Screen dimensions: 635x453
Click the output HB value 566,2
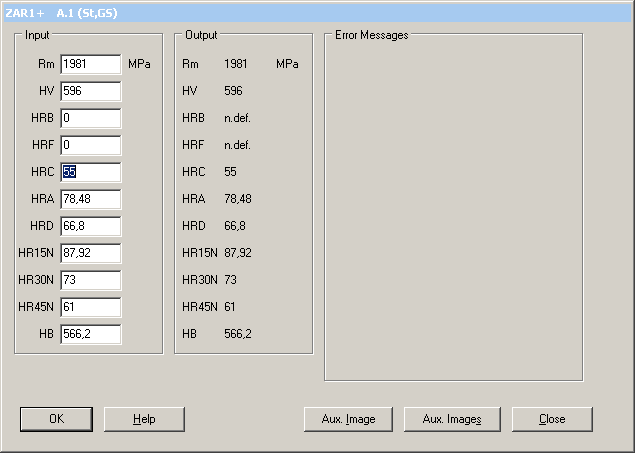[x=237, y=334]
